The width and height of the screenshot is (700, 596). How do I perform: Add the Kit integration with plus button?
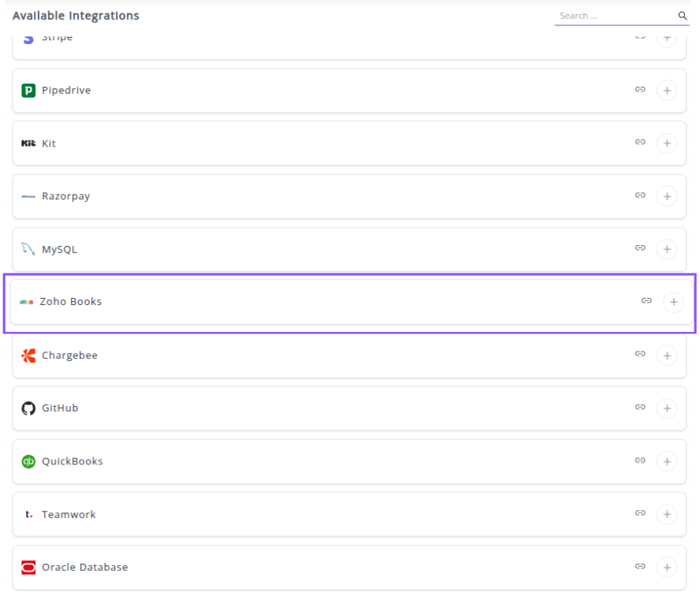click(667, 143)
